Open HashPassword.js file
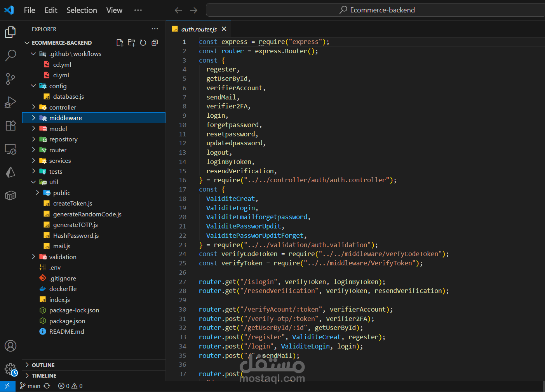 [x=94, y=235]
